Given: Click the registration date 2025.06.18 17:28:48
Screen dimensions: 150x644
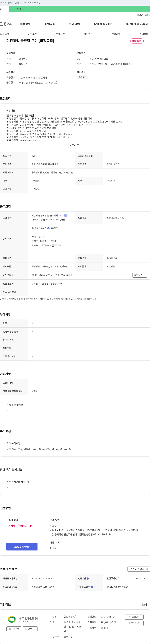Looking at the screenshot, I should coord(43,579).
